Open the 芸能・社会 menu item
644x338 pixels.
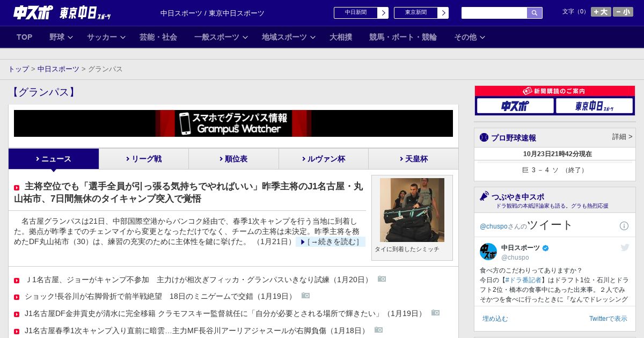(x=158, y=37)
